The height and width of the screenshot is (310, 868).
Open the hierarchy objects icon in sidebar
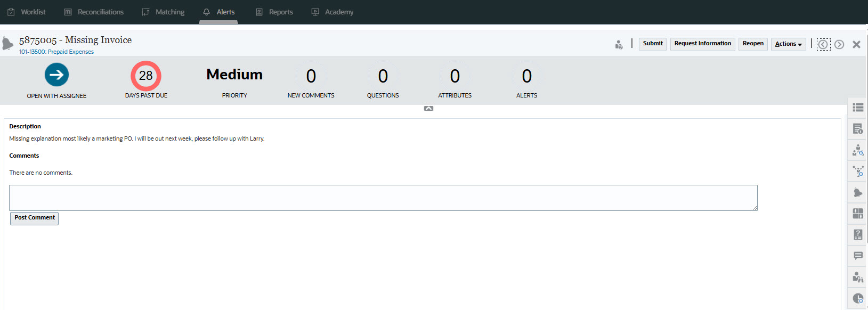pyautogui.click(x=858, y=172)
